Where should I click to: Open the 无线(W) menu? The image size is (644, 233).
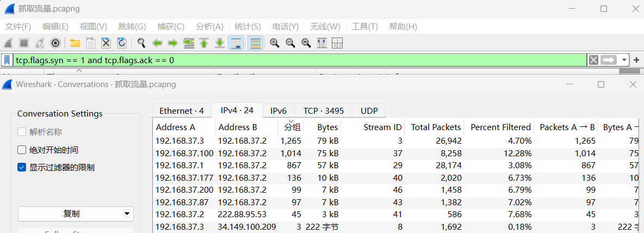(x=325, y=27)
